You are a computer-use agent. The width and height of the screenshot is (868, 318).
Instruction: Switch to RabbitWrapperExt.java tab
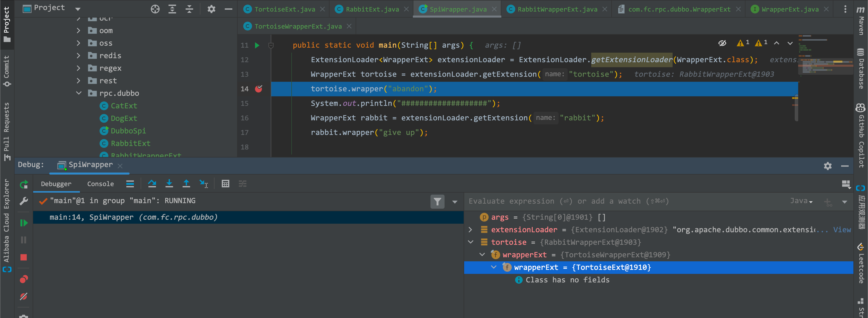[557, 9]
